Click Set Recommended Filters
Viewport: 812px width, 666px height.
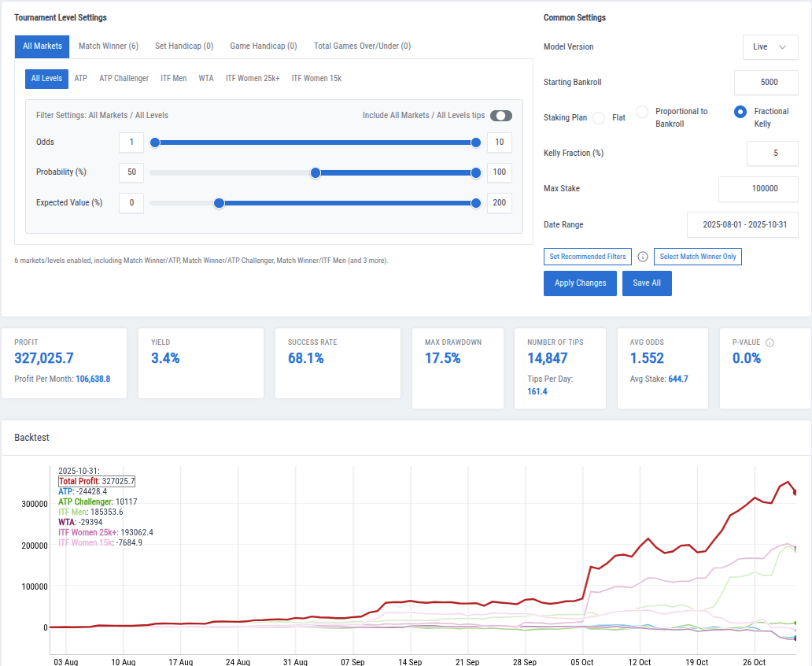point(587,257)
